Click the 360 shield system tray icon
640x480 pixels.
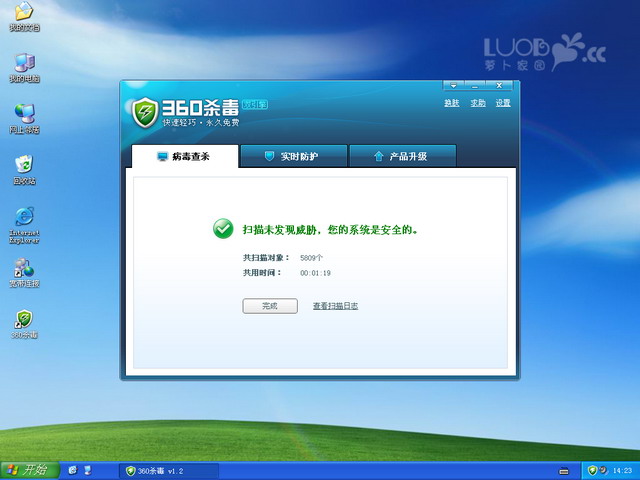tap(593, 471)
